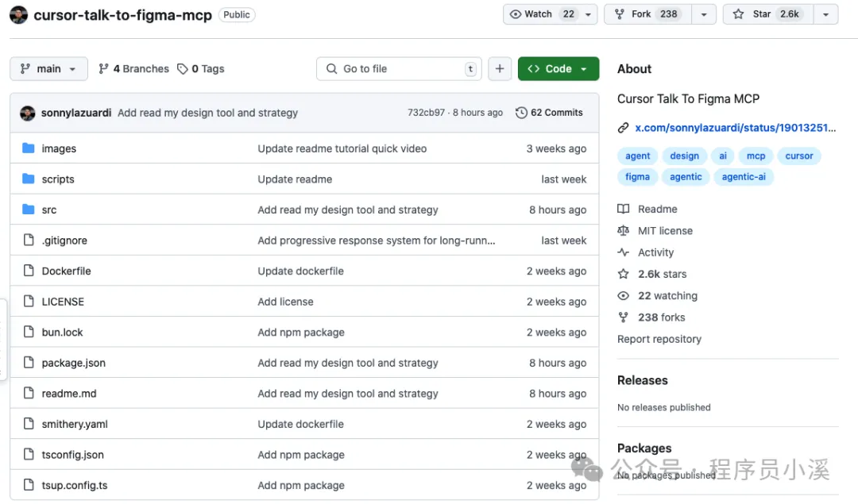Click the package.json file icon

coord(29,363)
